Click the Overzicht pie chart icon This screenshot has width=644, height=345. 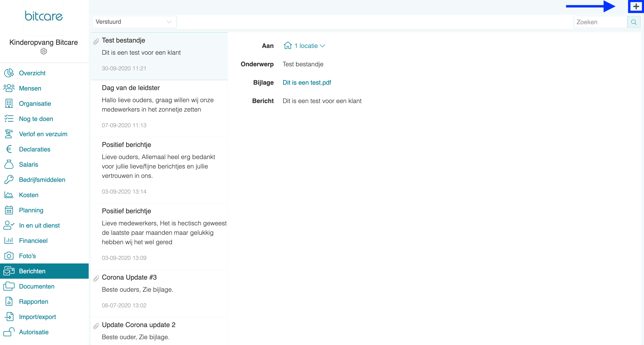9,73
